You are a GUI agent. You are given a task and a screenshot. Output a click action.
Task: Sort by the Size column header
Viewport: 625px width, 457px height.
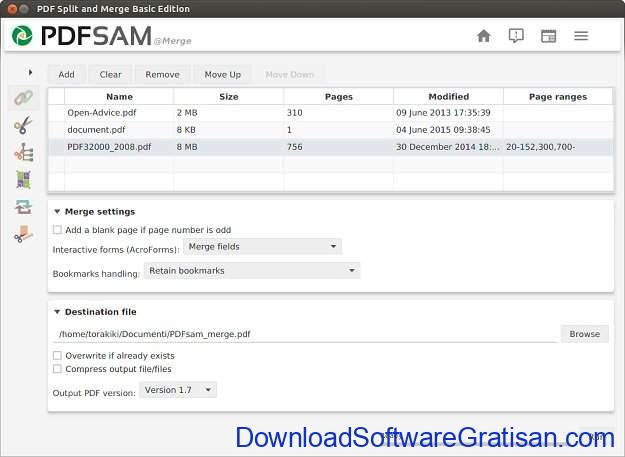(229, 97)
